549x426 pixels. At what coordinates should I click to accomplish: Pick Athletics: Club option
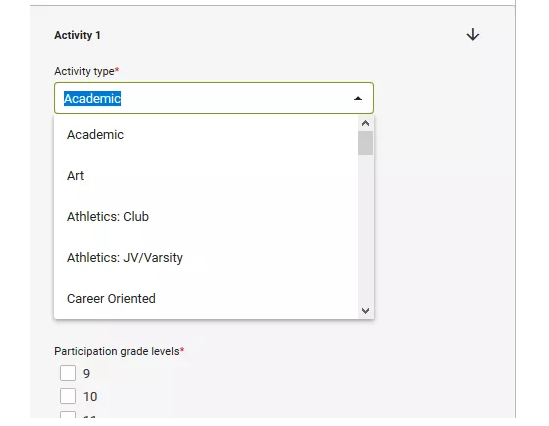pos(206,217)
